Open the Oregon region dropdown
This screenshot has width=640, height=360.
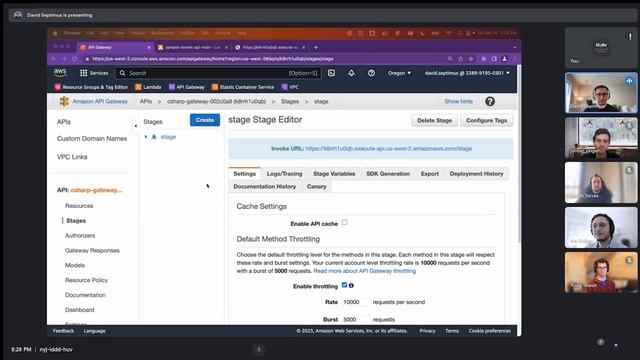point(399,73)
